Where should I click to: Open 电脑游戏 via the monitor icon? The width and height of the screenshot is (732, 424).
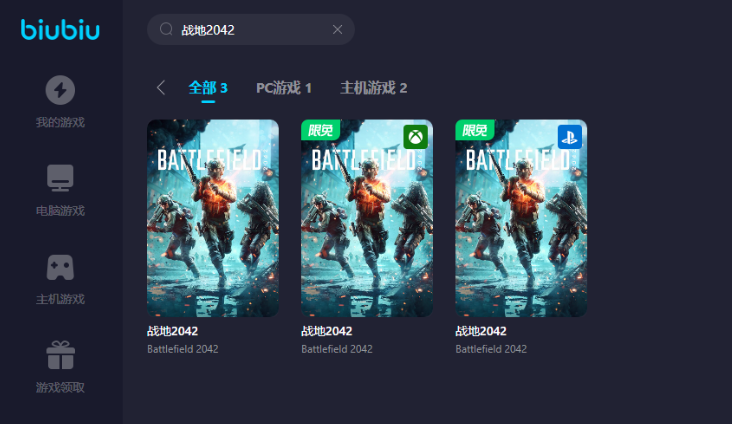tap(61, 178)
